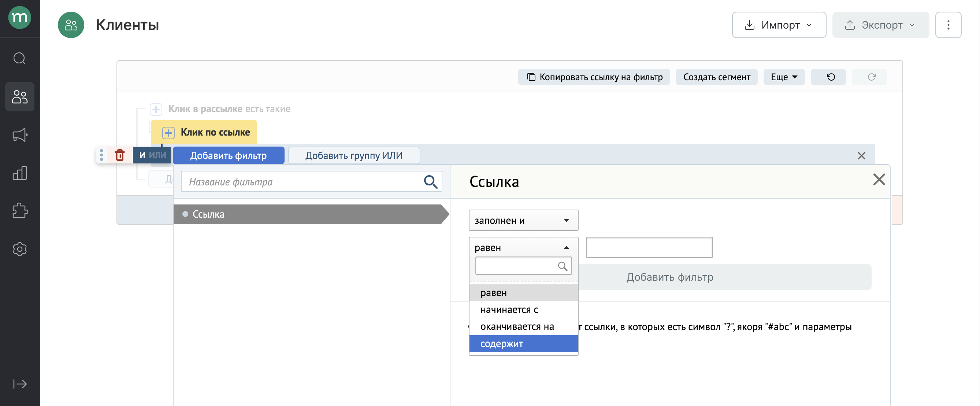Select начинается с option

pos(523,310)
